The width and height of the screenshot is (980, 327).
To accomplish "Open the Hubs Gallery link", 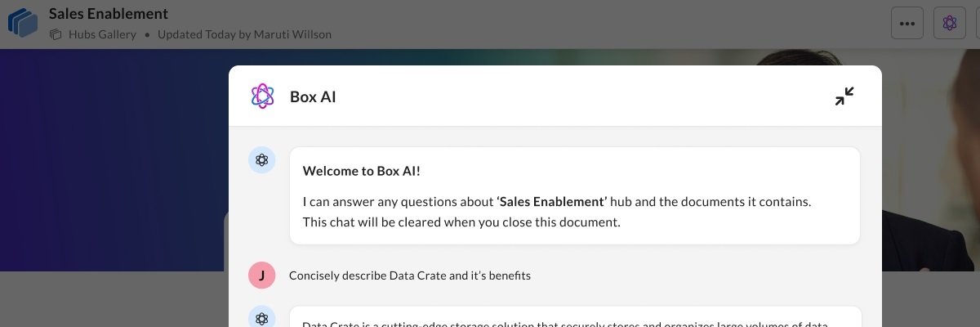I will tap(102, 35).
